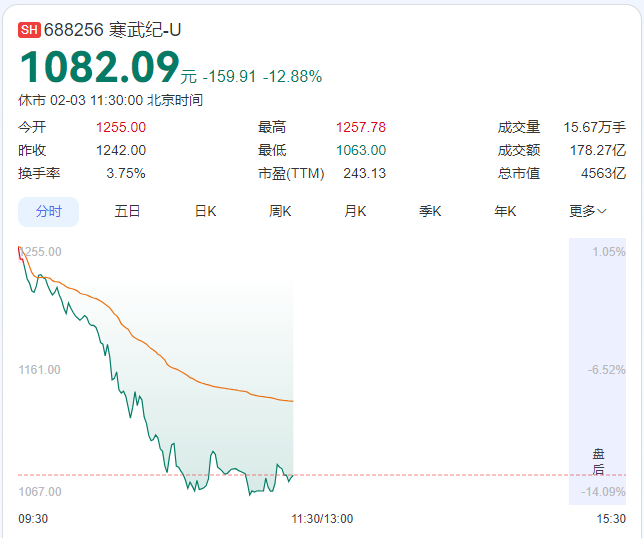Switch to the 五日 five-day tab
This screenshot has width=644, height=538.
[x=127, y=211]
